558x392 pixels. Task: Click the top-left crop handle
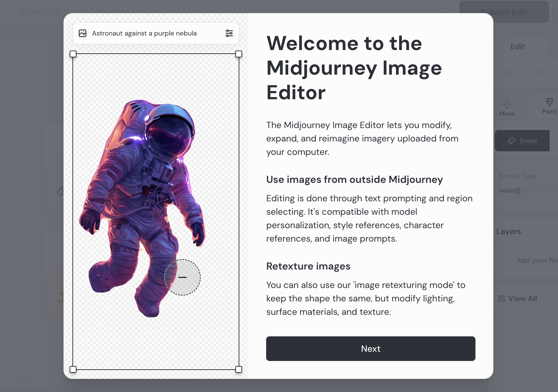73,54
